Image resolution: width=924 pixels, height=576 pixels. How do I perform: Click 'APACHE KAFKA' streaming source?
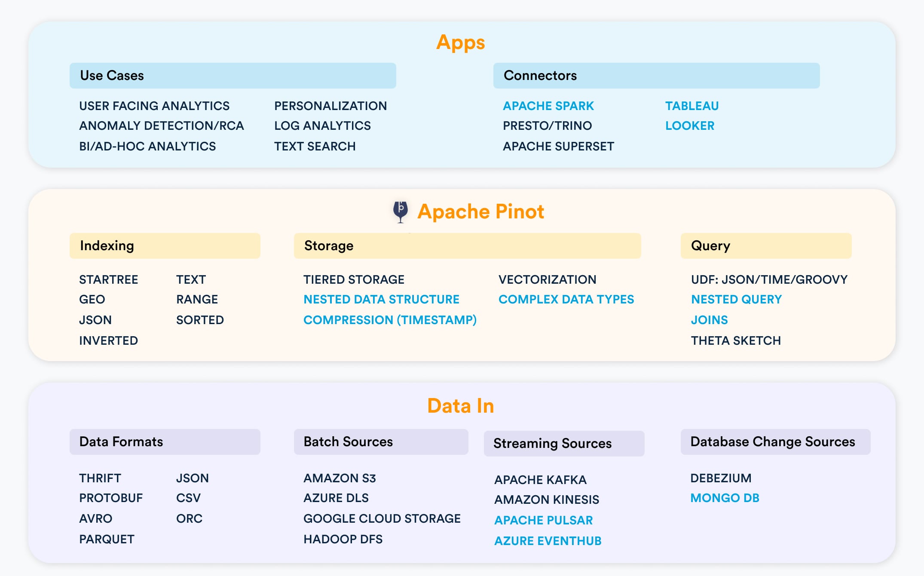(x=540, y=480)
